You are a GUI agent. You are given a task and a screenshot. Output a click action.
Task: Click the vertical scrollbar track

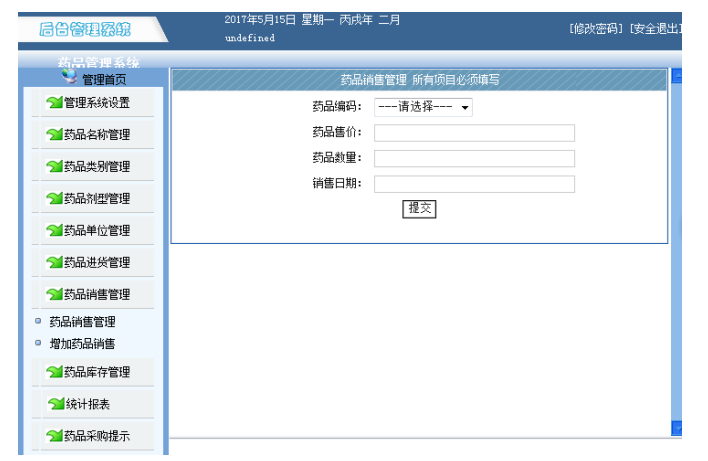pos(677,251)
